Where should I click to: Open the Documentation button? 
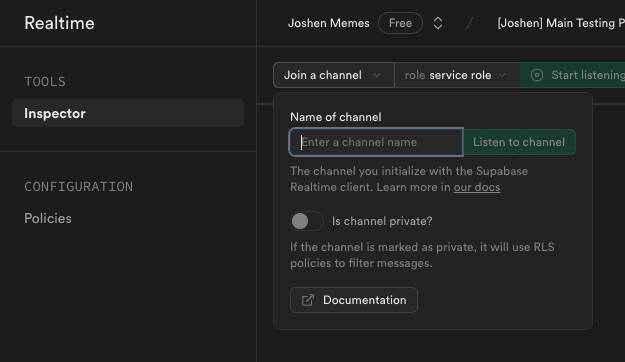click(354, 300)
